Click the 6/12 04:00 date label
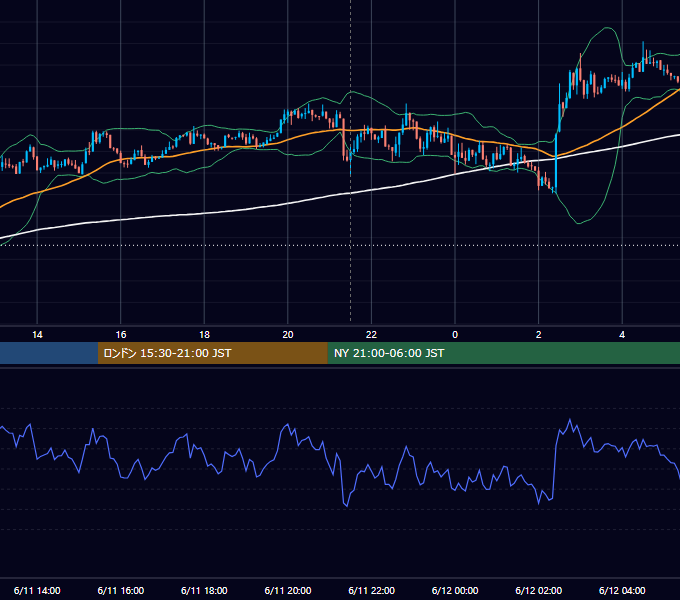The image size is (680, 600). [622, 590]
